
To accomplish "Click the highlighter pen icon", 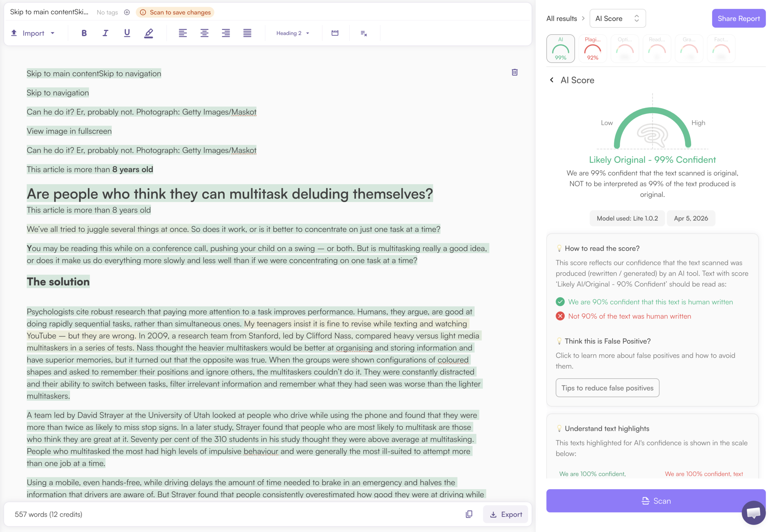I will click(149, 33).
